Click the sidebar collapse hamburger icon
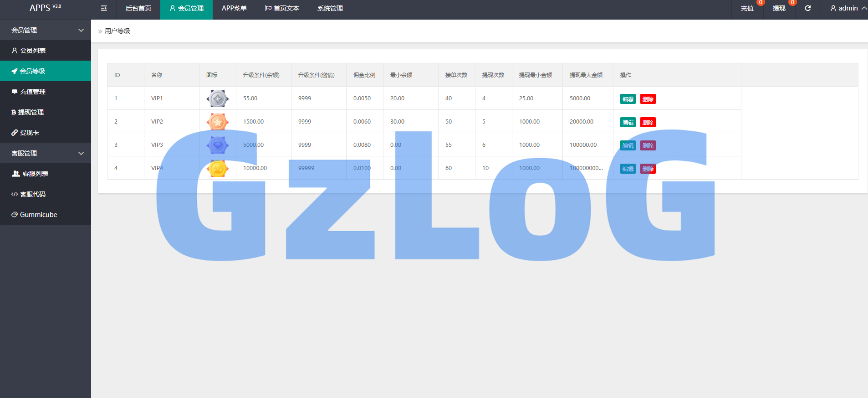The width and height of the screenshot is (868, 398). 104,8
